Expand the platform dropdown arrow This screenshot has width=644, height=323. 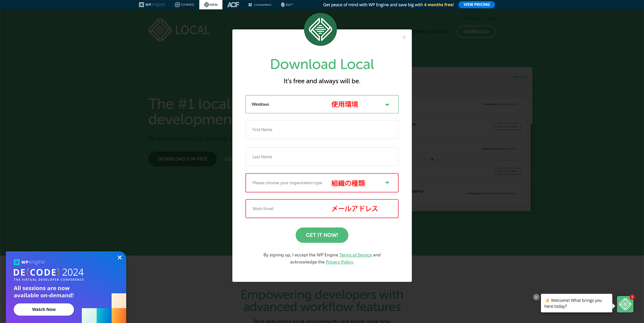click(387, 105)
